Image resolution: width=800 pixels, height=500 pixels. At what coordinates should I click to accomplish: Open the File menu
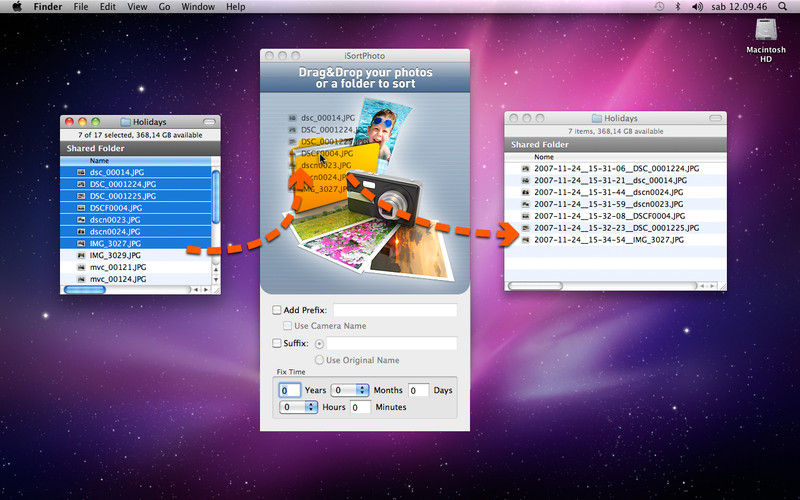coord(80,7)
